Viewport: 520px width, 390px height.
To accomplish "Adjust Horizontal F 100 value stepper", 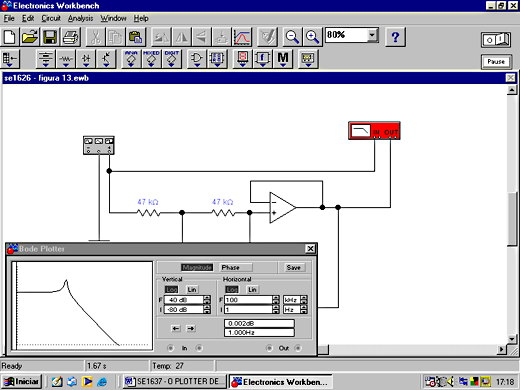I will pyautogui.click(x=276, y=300).
